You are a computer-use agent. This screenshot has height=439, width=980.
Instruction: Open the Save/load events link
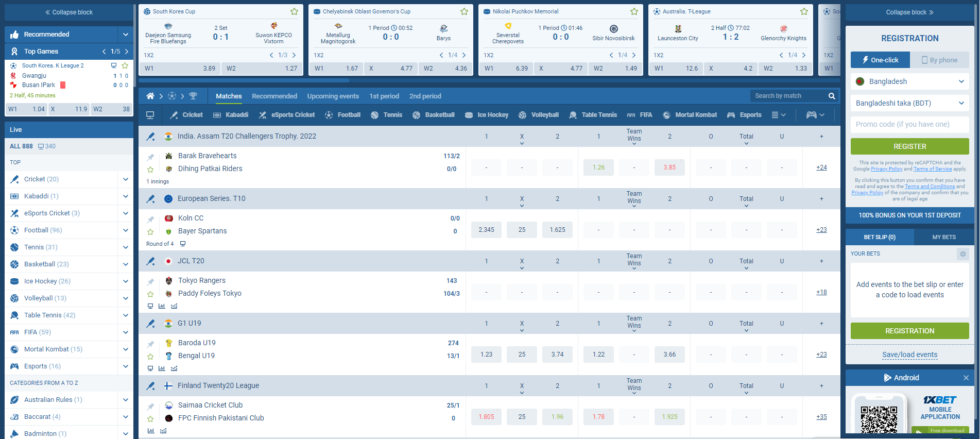(x=909, y=354)
